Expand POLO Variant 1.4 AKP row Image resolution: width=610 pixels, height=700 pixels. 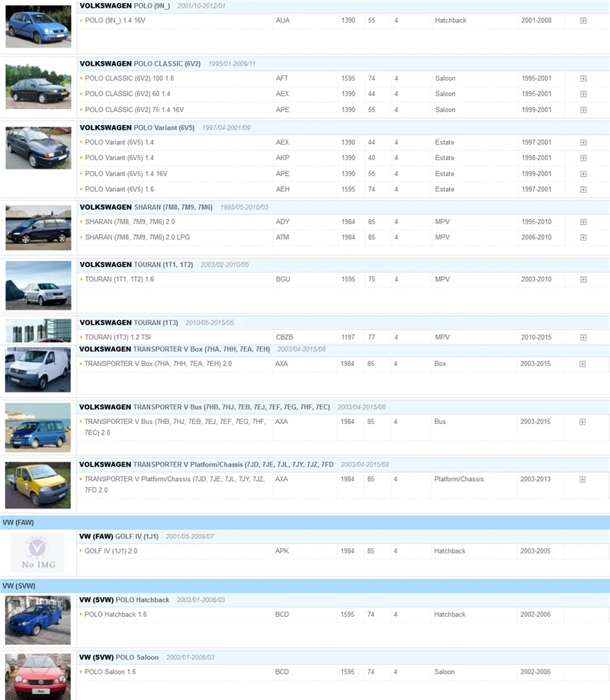[x=583, y=158]
